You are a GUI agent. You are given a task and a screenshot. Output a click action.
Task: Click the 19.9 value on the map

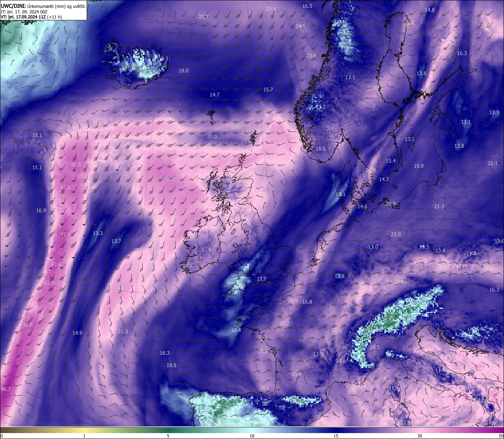pyautogui.click(x=419, y=166)
